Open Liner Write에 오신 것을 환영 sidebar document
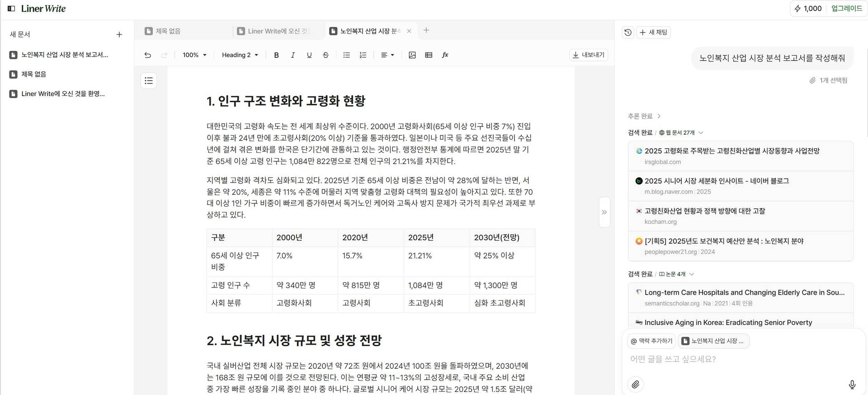 tap(64, 94)
